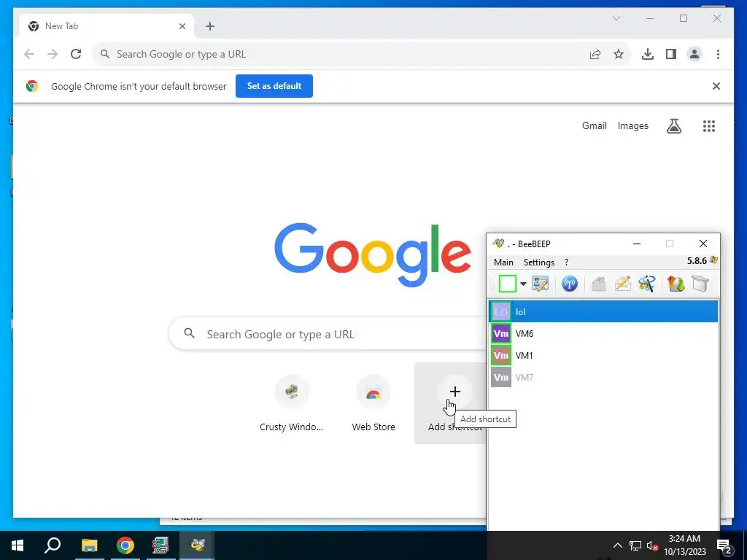Focus the Chrome address bar
This screenshot has height=560, width=747.
point(343,54)
